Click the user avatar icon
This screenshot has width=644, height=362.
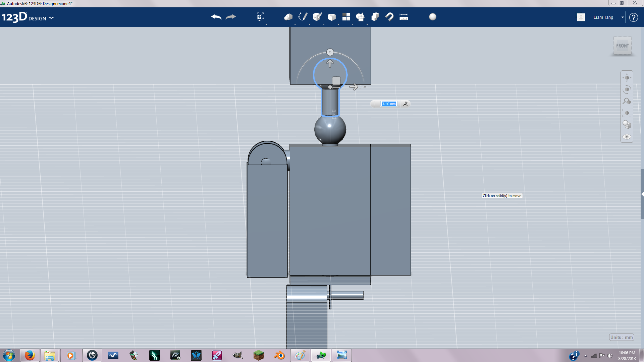tap(581, 17)
